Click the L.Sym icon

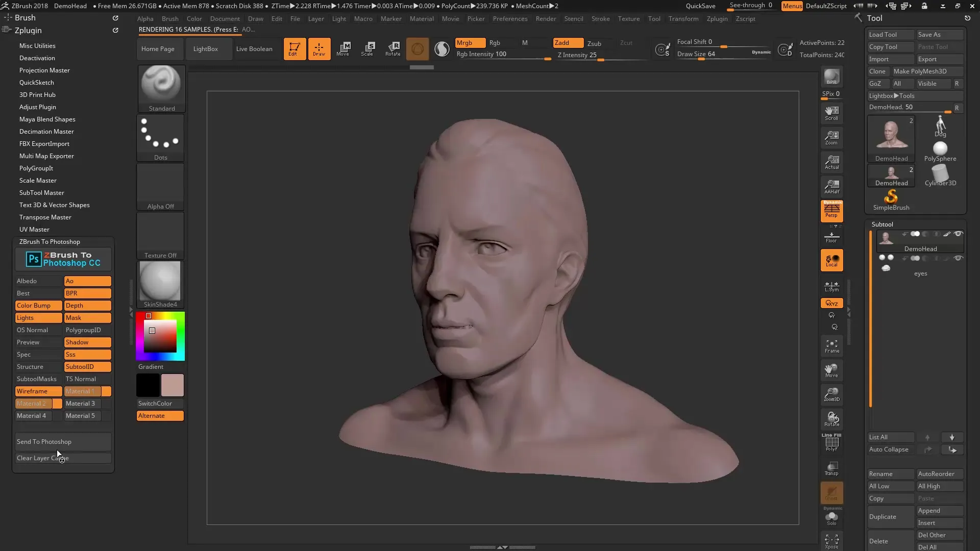(831, 286)
